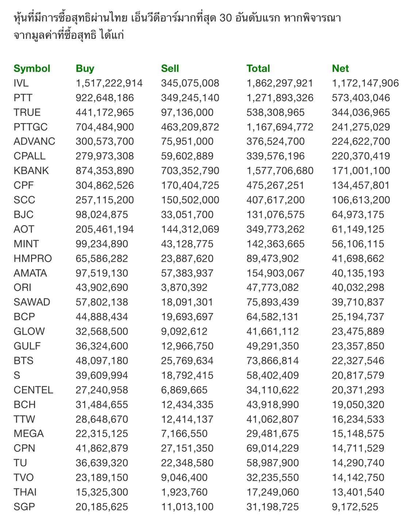Select the CENTEL symbol

coord(33,390)
